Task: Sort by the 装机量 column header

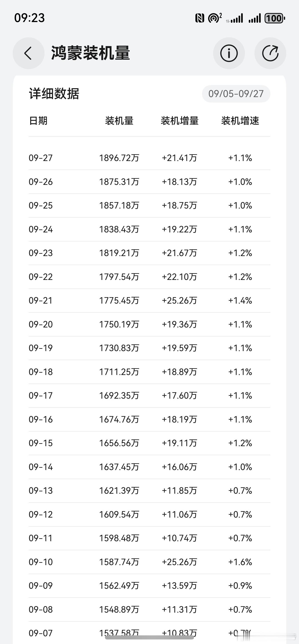Action: pos(119,121)
